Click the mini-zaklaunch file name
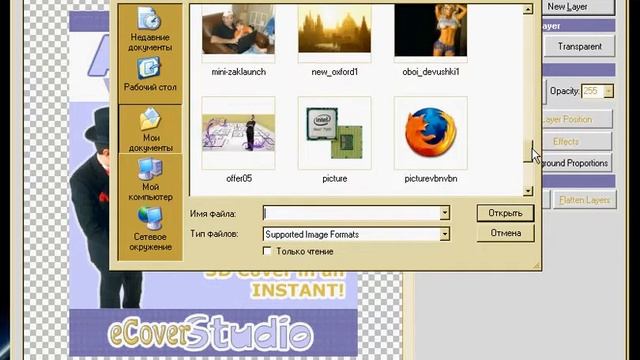The width and height of the screenshot is (640, 360). (238, 72)
